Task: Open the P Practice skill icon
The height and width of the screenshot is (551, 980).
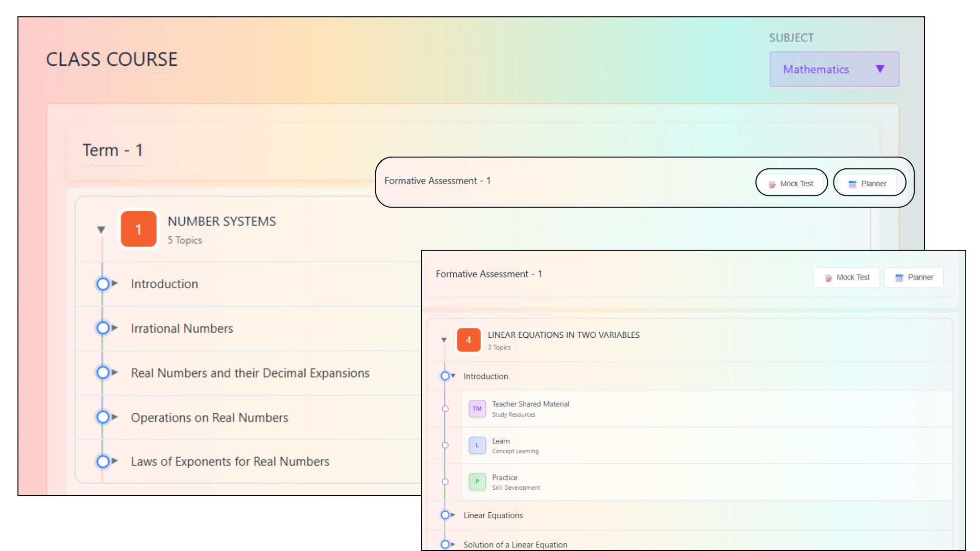Action: click(x=477, y=482)
